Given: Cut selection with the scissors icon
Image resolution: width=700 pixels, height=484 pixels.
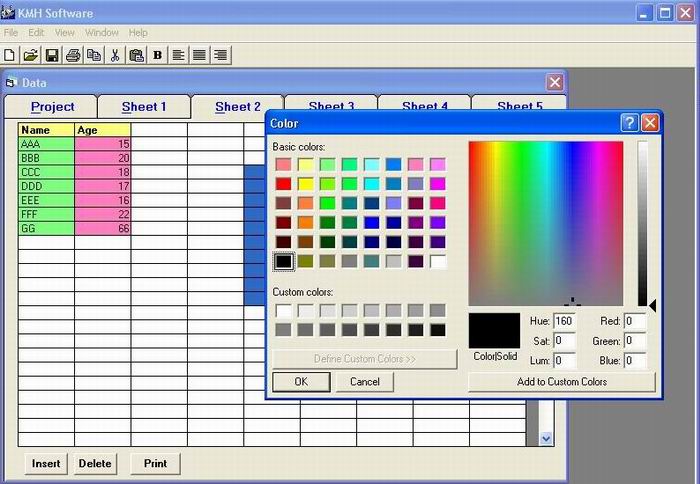Looking at the screenshot, I should click(115, 55).
